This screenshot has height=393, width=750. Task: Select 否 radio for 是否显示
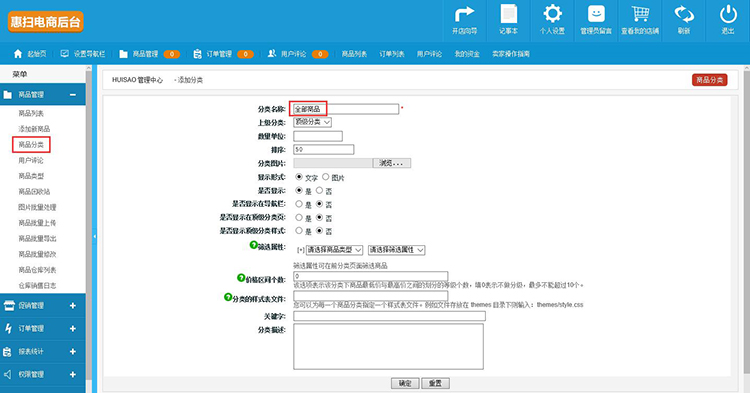click(320, 190)
